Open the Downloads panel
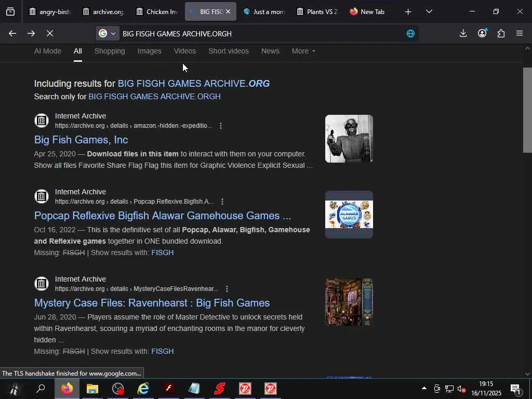This screenshot has width=532, height=399. (463, 33)
